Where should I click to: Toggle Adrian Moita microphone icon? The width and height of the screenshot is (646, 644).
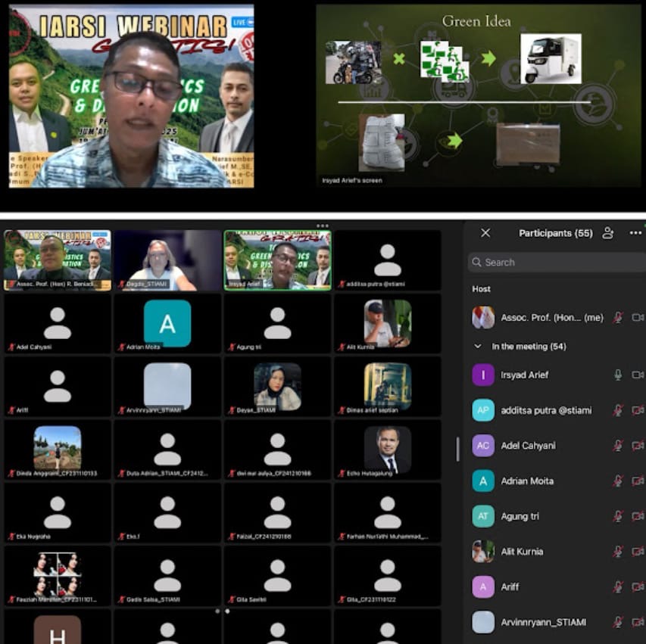point(617,481)
